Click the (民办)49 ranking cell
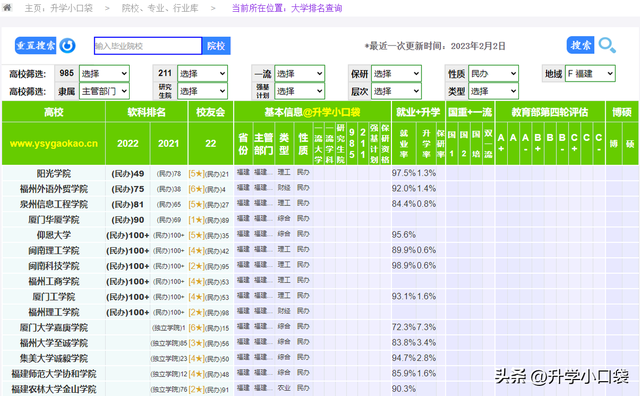The height and width of the screenshot is (396, 640). coord(128,174)
